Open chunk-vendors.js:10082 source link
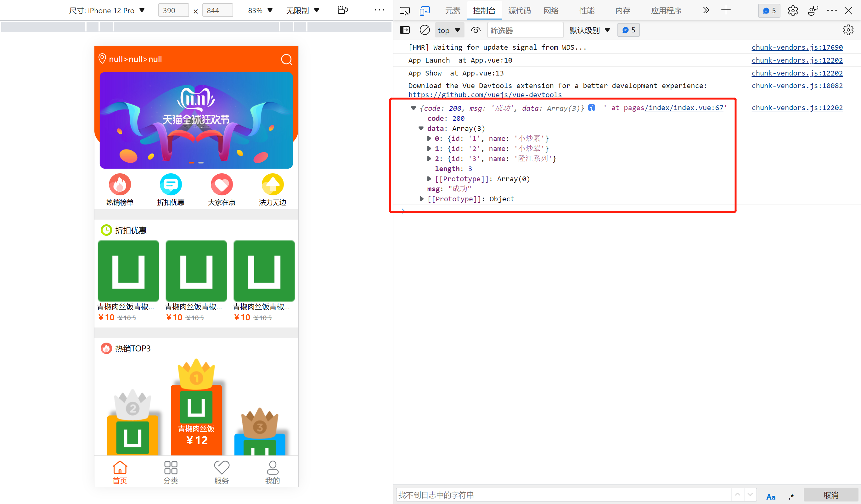 tap(797, 86)
